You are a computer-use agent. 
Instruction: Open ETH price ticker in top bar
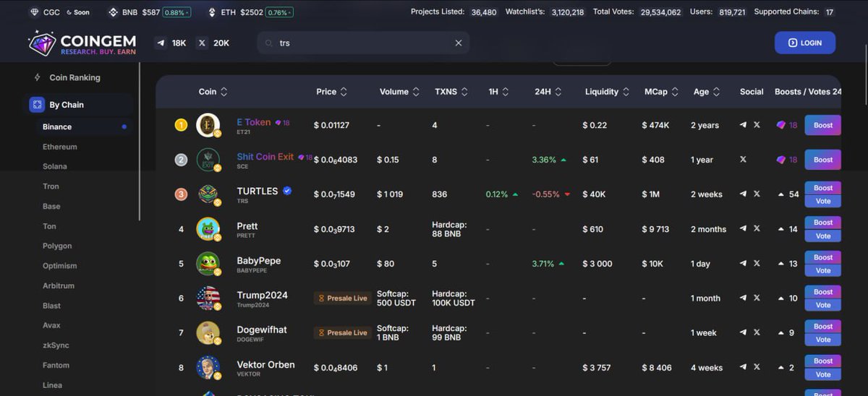[x=251, y=12]
